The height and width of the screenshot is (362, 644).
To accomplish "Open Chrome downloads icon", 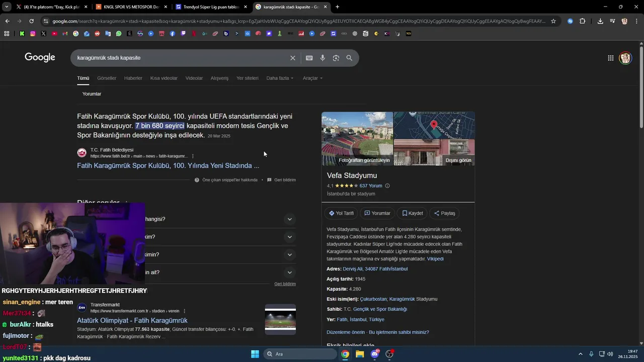I will click(x=600, y=21).
